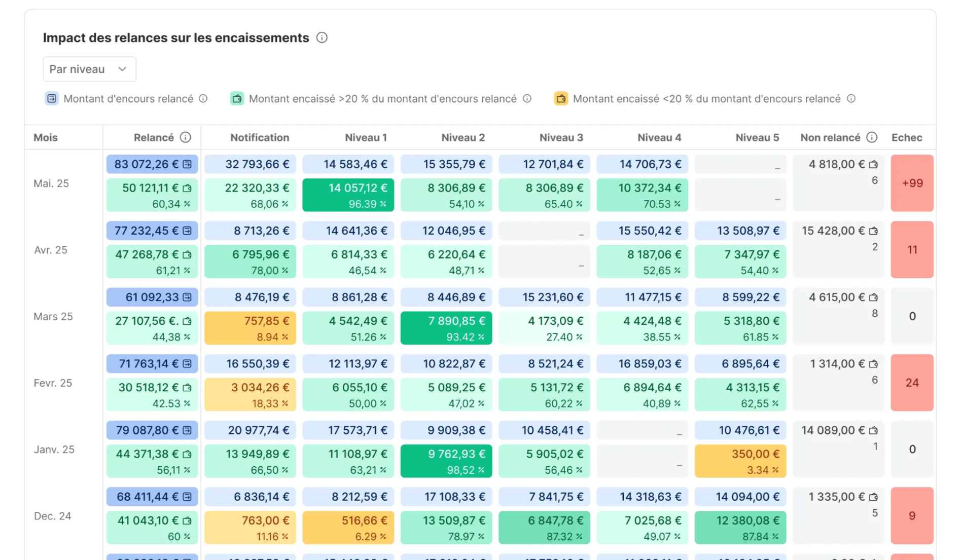This screenshot has height=560, width=962.
Task: Click the '24' Echec badge for Fevr 25
Action: (912, 383)
